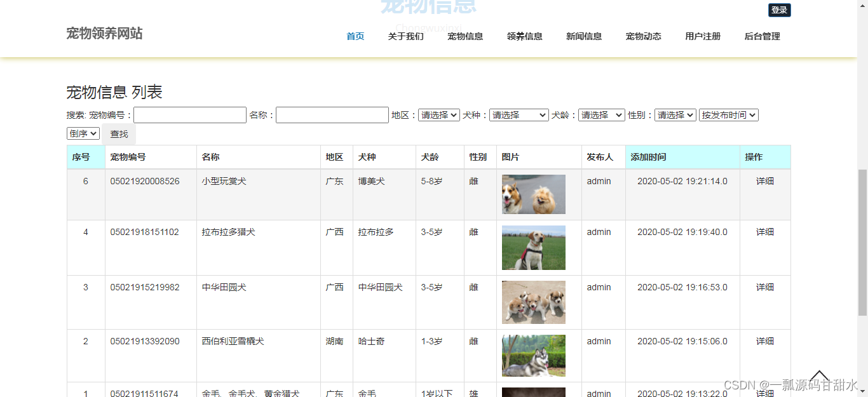Expand the 犬种 dropdown
The image size is (868, 397).
click(x=519, y=115)
